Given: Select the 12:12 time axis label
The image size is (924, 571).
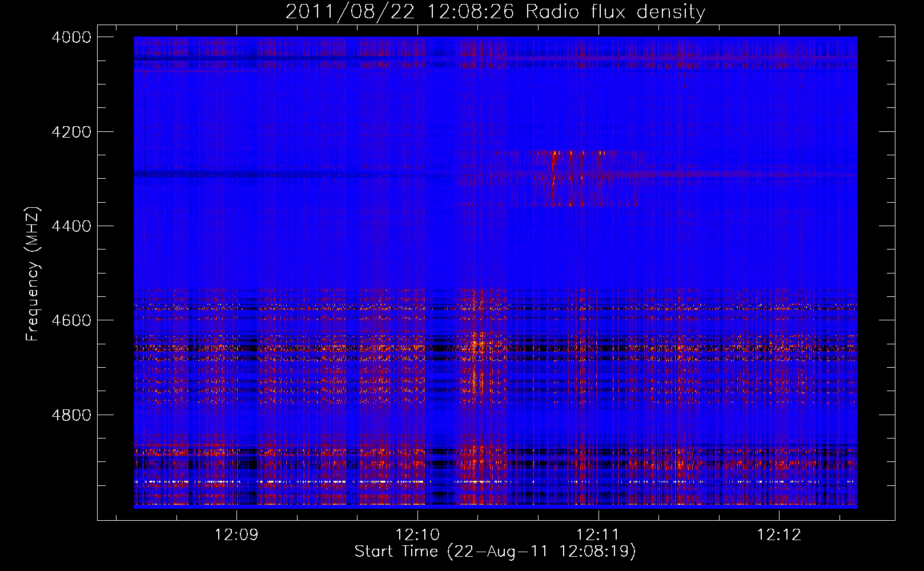Looking at the screenshot, I should [779, 535].
